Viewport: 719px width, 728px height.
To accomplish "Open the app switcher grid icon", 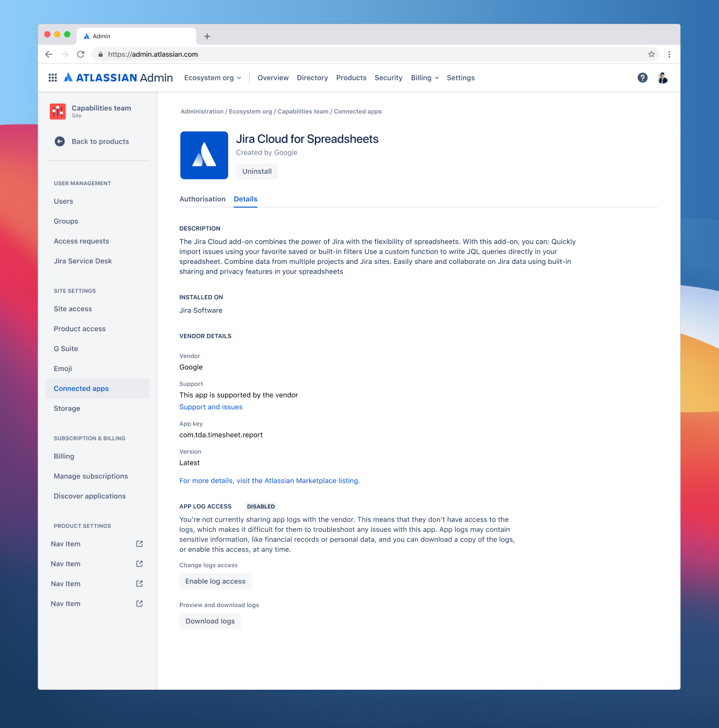I will (x=52, y=77).
